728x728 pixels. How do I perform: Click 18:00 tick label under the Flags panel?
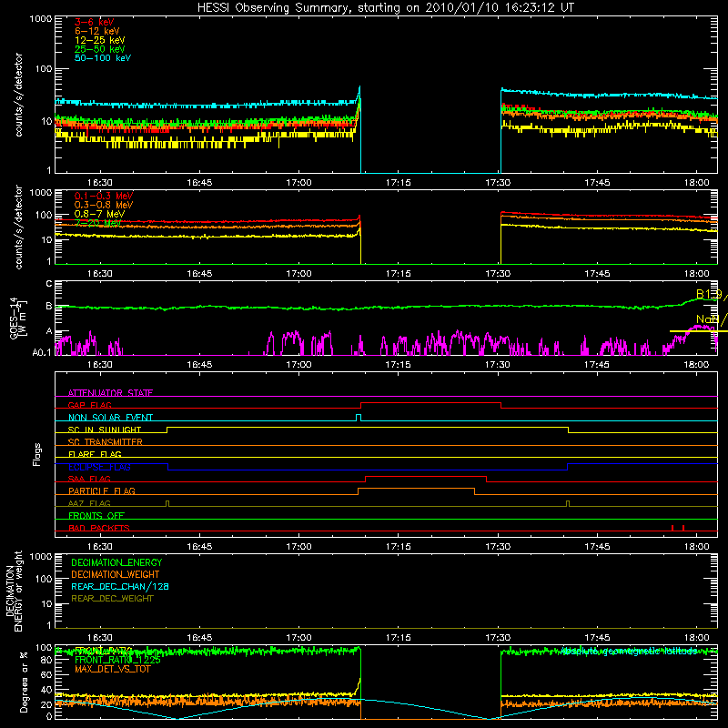click(696, 547)
